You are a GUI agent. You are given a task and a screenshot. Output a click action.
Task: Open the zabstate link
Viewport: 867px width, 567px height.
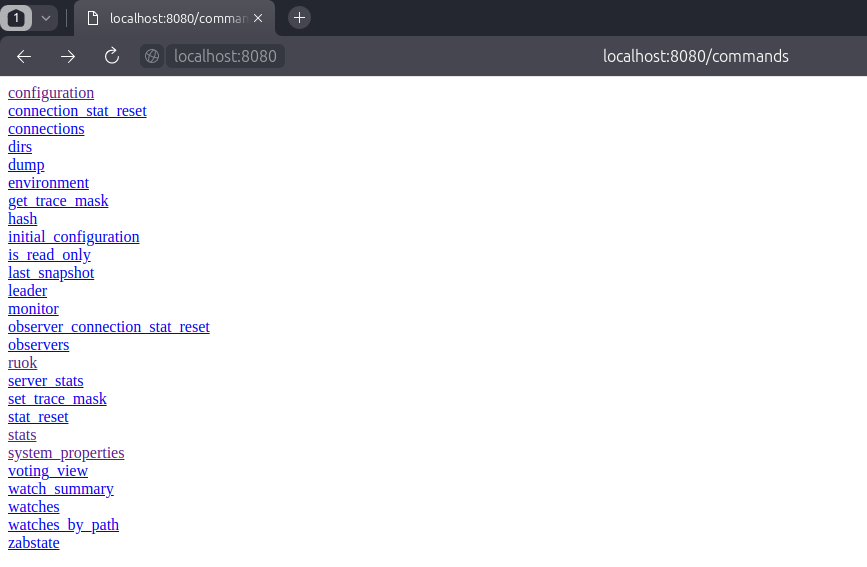pos(34,543)
